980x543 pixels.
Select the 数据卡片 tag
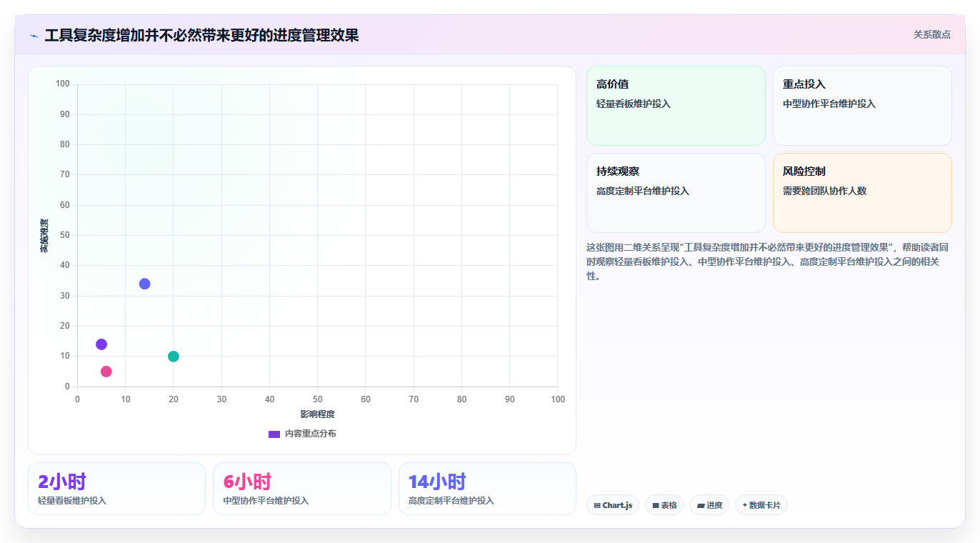coord(761,505)
